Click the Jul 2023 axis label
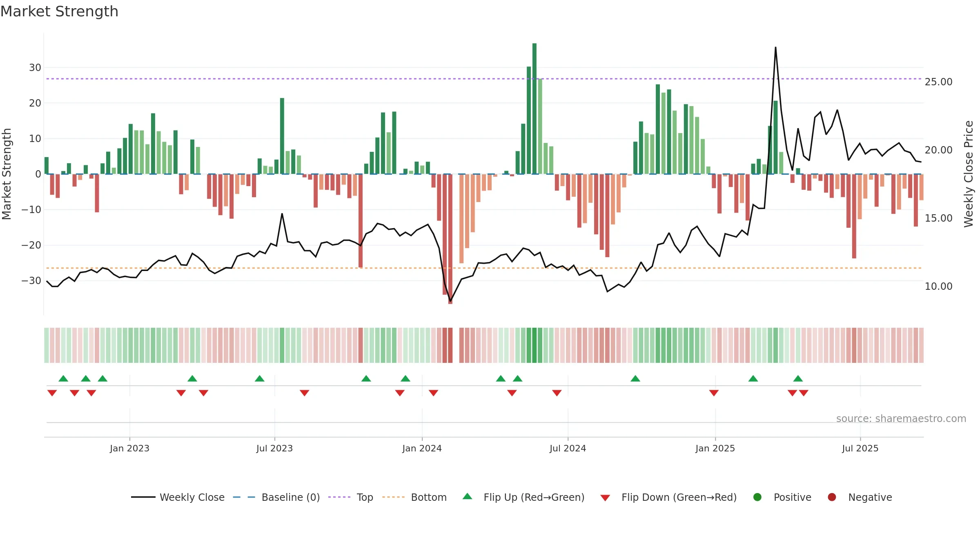The height and width of the screenshot is (551, 980). coord(274,448)
